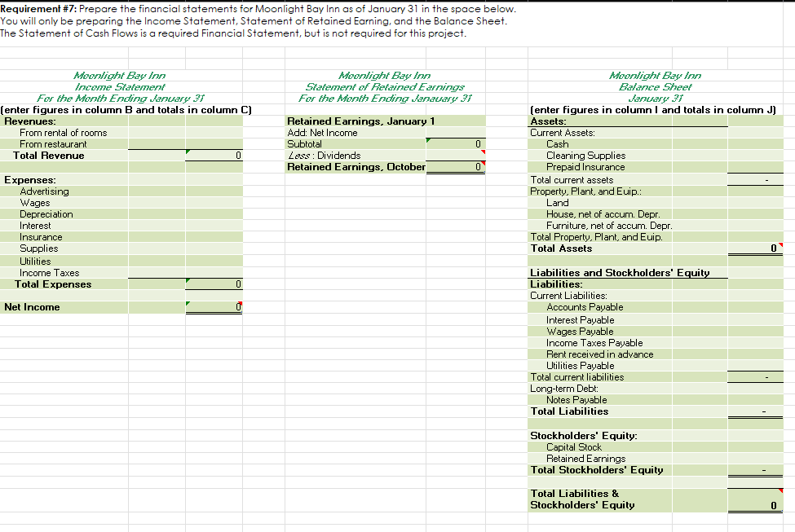Image resolution: width=795 pixels, height=532 pixels.
Task: Click 'Statement of Retained Earnings' heading
Action: [x=385, y=87]
